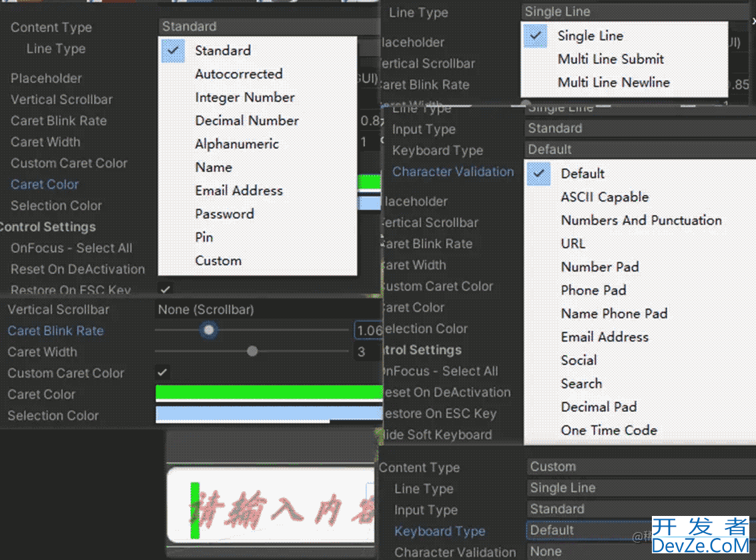
Task: Select the checked Standard content type
Action: pos(223,51)
